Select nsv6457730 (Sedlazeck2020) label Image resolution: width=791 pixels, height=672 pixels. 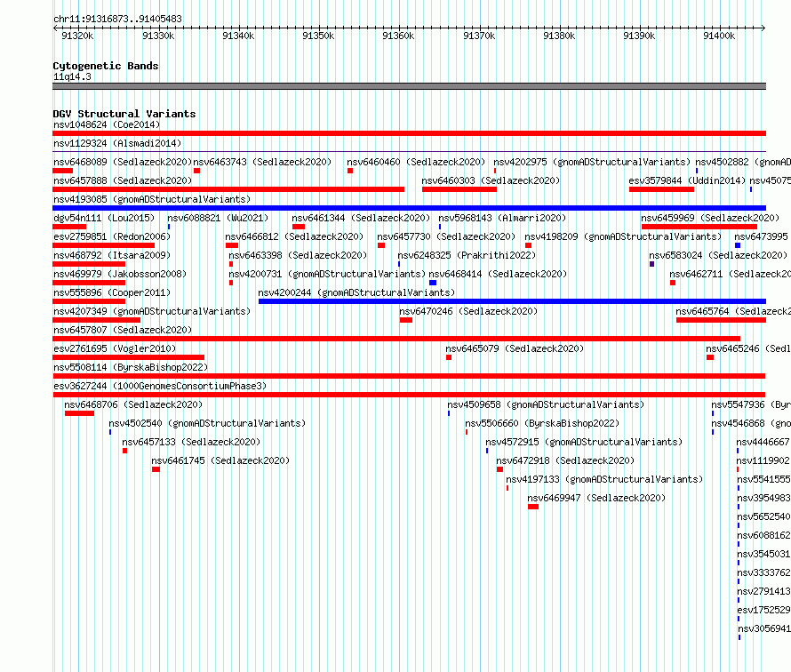coord(446,236)
